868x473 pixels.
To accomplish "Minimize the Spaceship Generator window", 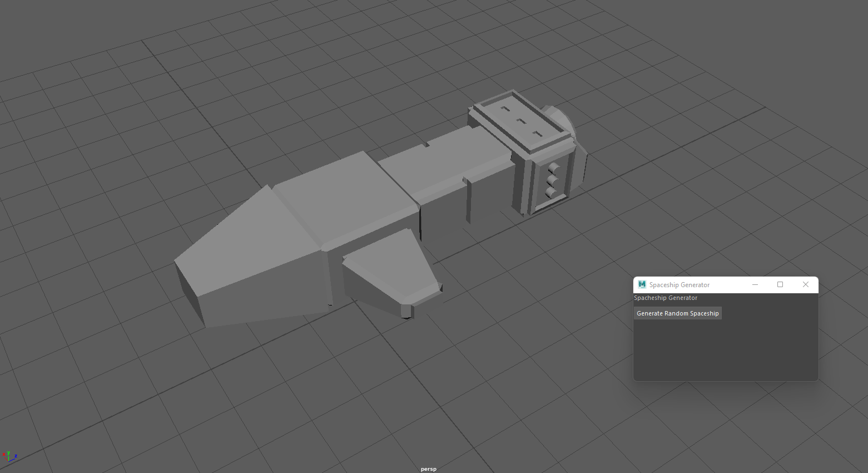I will click(755, 284).
